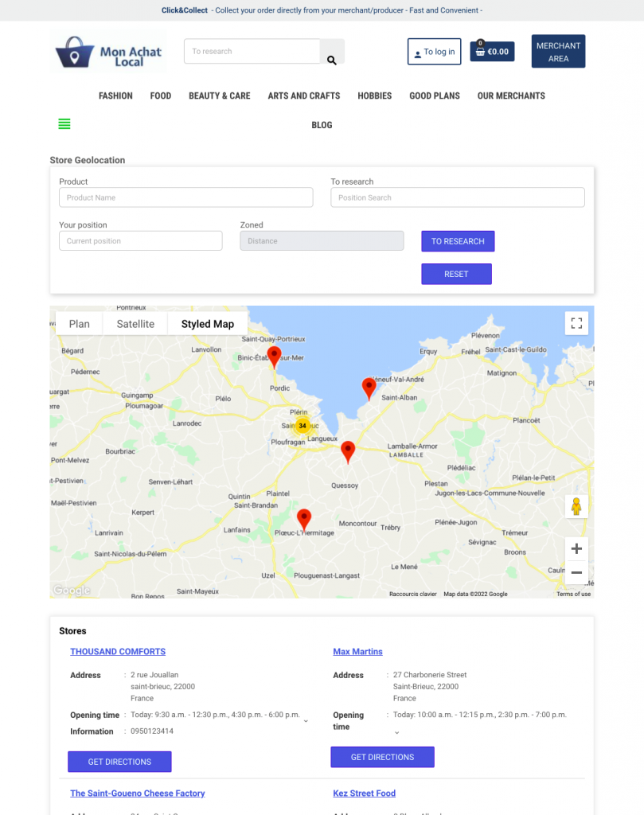Screen dimensions: 644x815
Task: Switch map to Plan view
Action: coord(79,324)
